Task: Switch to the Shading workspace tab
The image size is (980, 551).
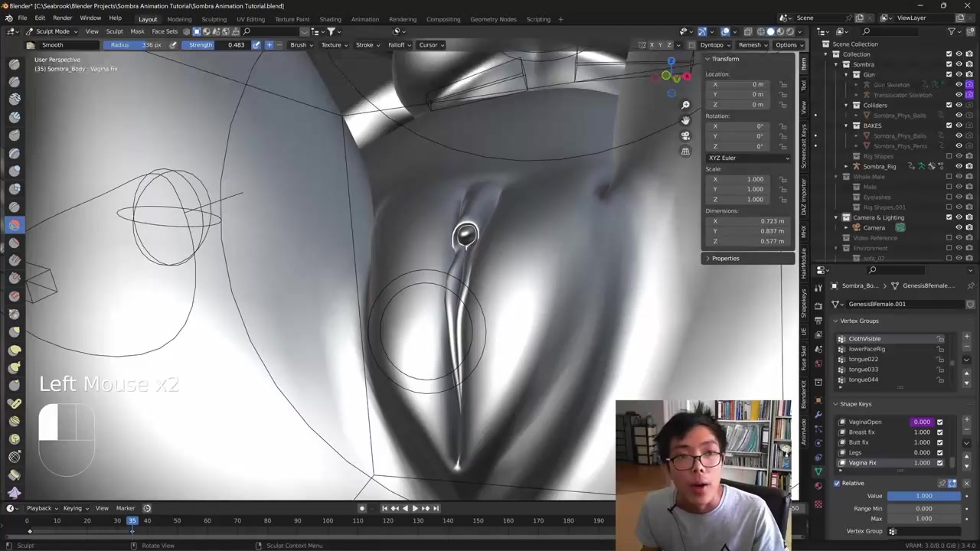Action: tap(330, 19)
